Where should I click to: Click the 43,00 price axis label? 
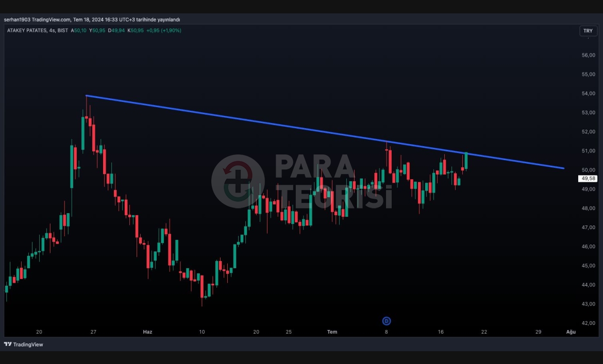pos(589,304)
